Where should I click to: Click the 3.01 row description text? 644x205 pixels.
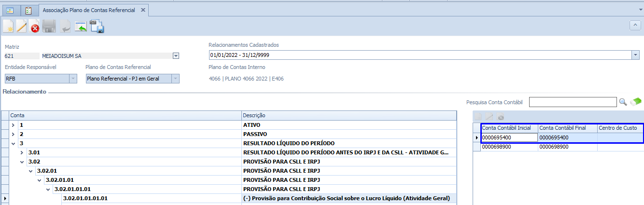(346, 152)
